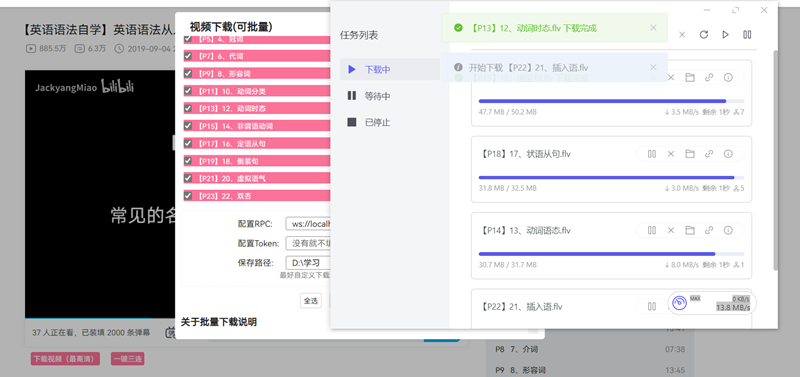Click the 全选 button in download dialog

pos(311,300)
